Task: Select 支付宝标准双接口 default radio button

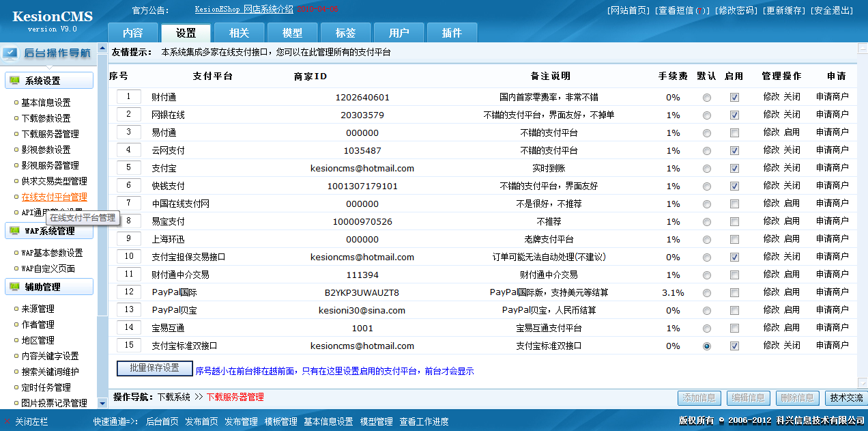Action: 707,346
